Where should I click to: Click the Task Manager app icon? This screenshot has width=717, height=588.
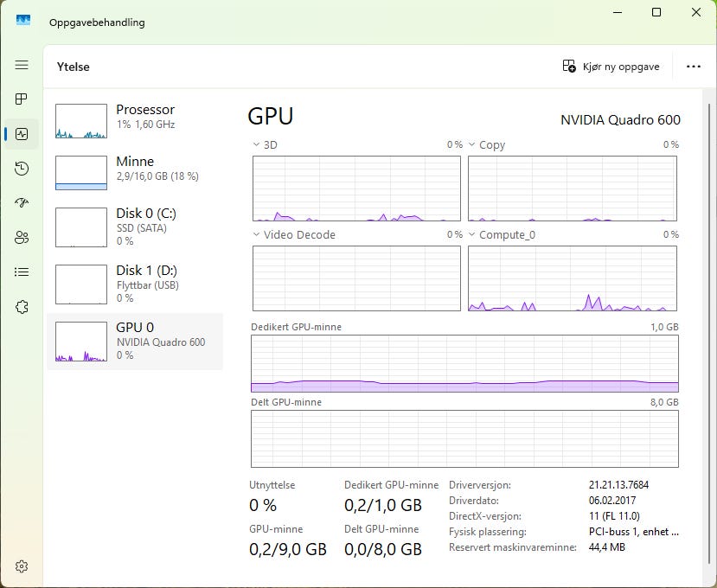[x=23, y=21]
